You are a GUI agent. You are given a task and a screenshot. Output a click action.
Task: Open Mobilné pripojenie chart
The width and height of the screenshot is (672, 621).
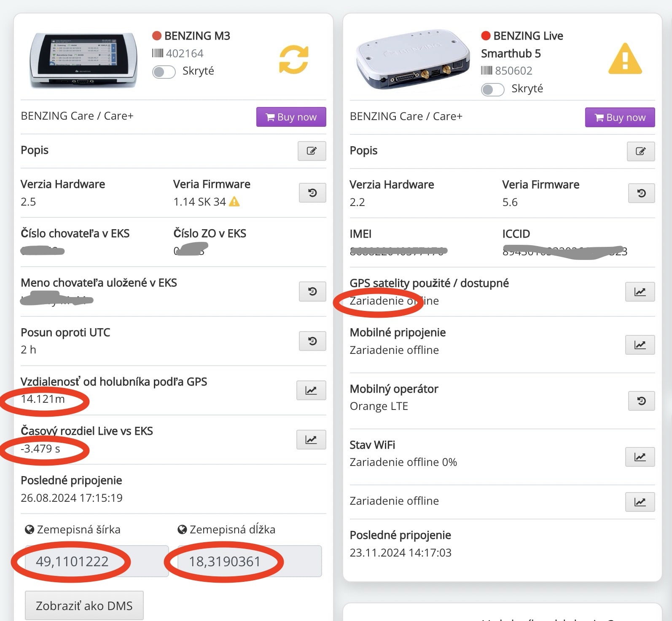coord(640,345)
